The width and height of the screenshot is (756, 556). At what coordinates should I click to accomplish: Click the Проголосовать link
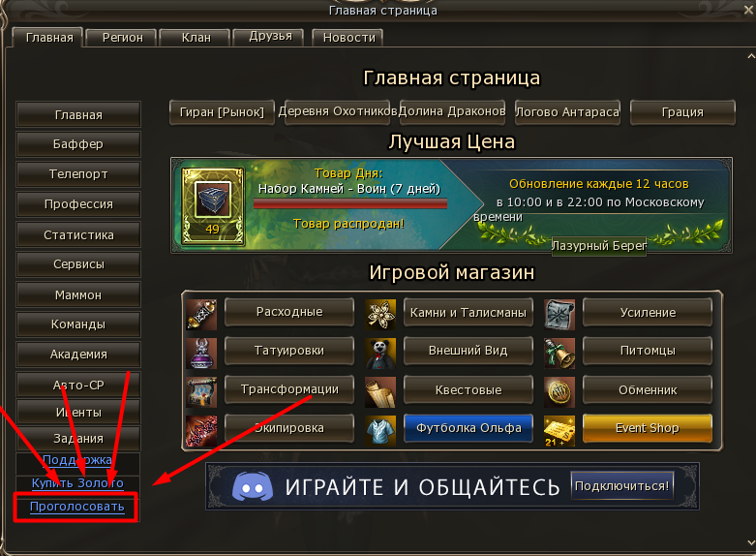tap(77, 507)
